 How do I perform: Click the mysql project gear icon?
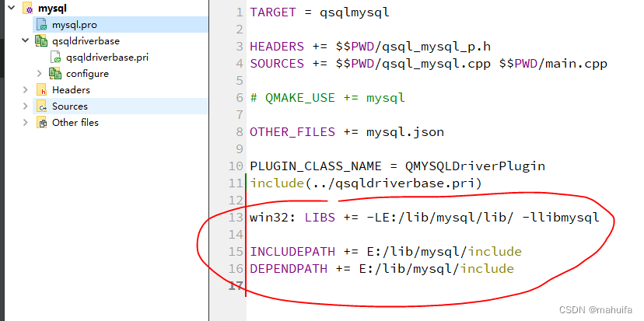pos(27,9)
